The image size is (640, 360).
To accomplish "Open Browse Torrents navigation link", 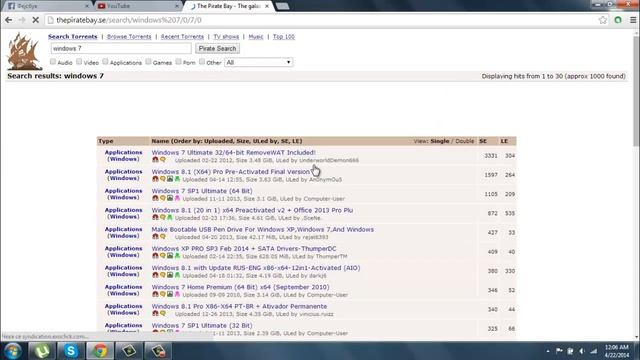I will pyautogui.click(x=129, y=37).
